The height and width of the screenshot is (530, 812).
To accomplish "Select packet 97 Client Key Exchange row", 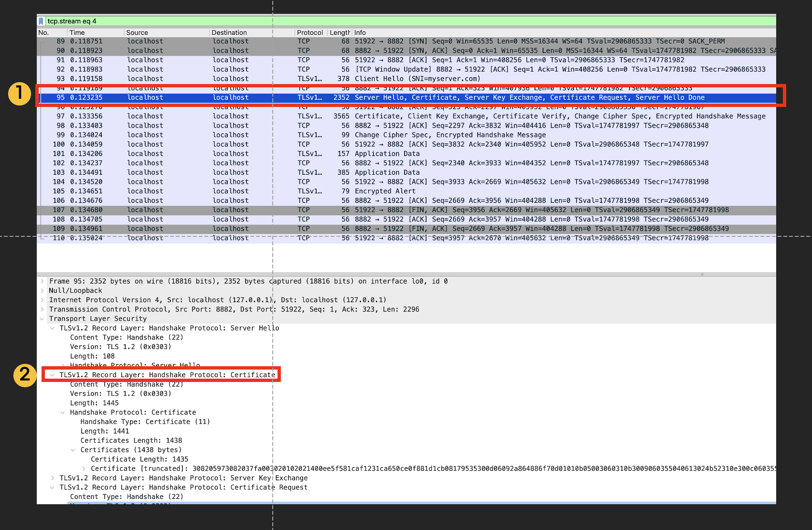I will pyautogui.click(x=406, y=116).
